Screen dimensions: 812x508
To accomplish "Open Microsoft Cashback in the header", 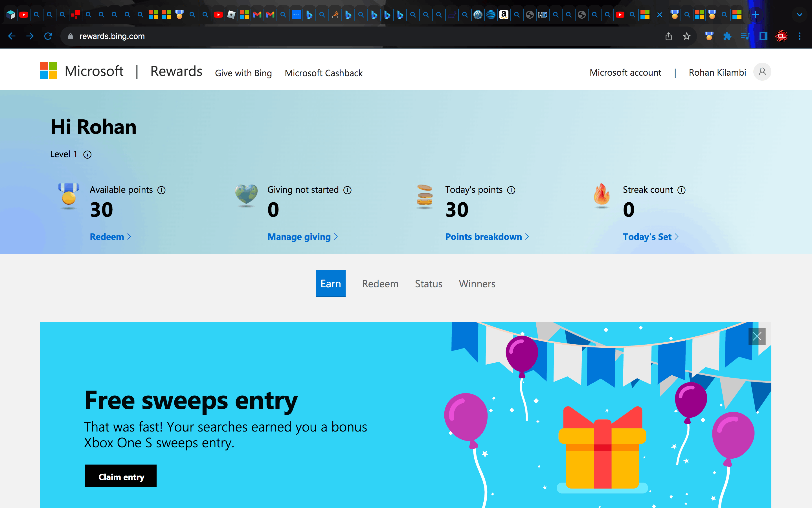I will tap(324, 73).
